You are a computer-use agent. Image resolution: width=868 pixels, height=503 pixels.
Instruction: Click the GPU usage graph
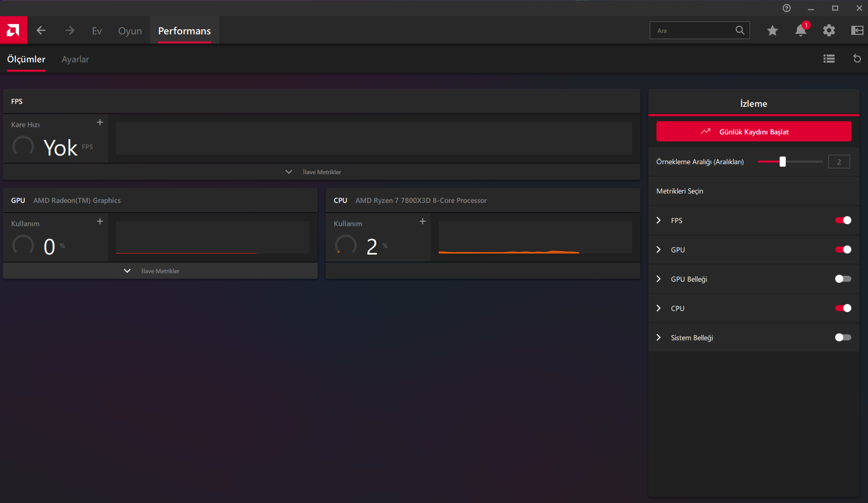pos(213,237)
